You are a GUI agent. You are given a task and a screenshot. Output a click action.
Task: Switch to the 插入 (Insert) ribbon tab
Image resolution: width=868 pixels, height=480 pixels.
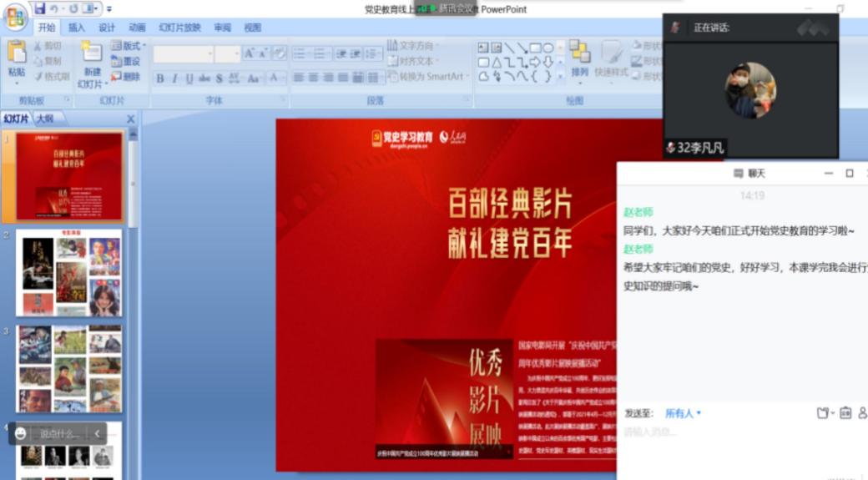point(76,28)
